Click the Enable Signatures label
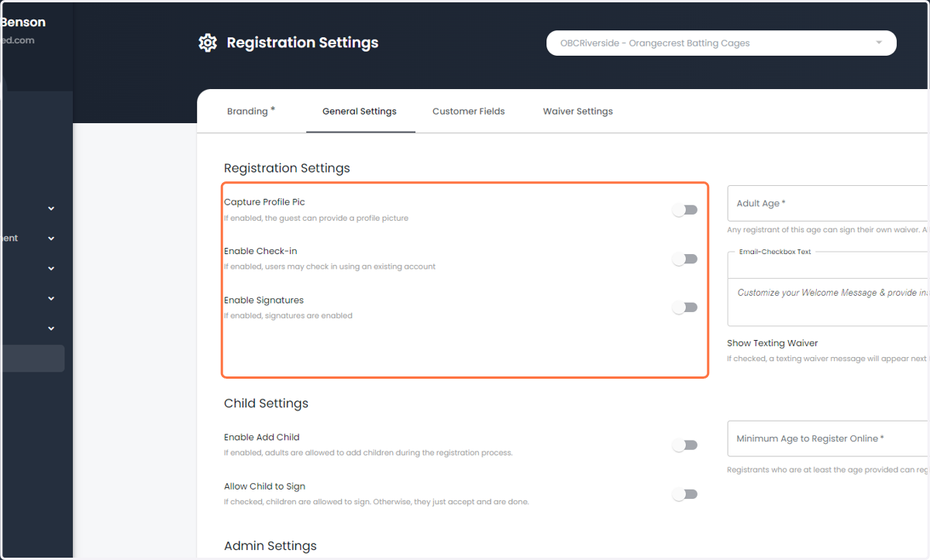This screenshot has height=560, width=930. click(x=263, y=301)
